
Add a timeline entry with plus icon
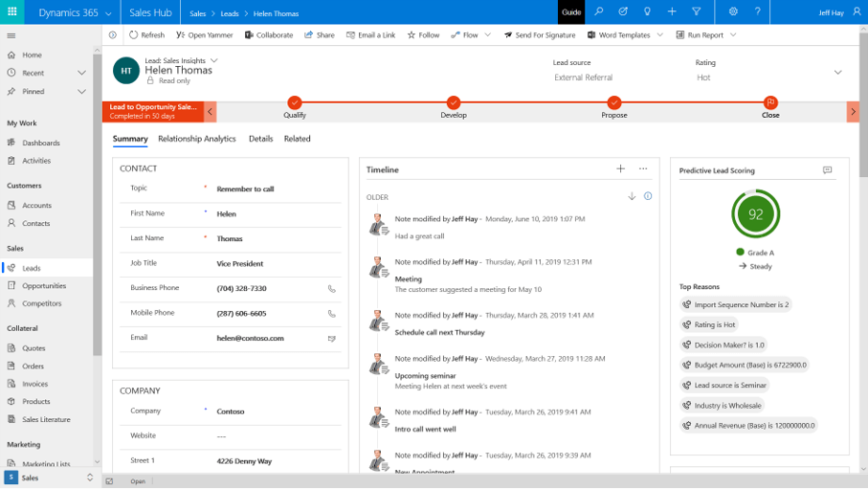tap(620, 169)
